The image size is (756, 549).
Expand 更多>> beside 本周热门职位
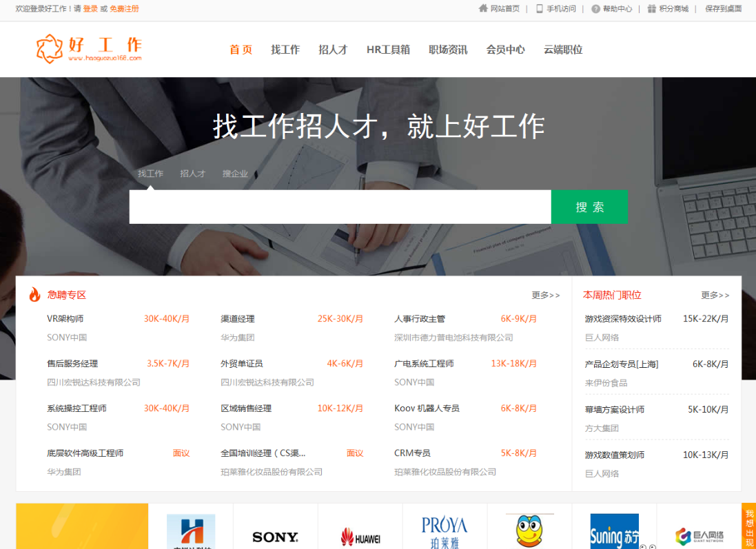click(x=715, y=295)
